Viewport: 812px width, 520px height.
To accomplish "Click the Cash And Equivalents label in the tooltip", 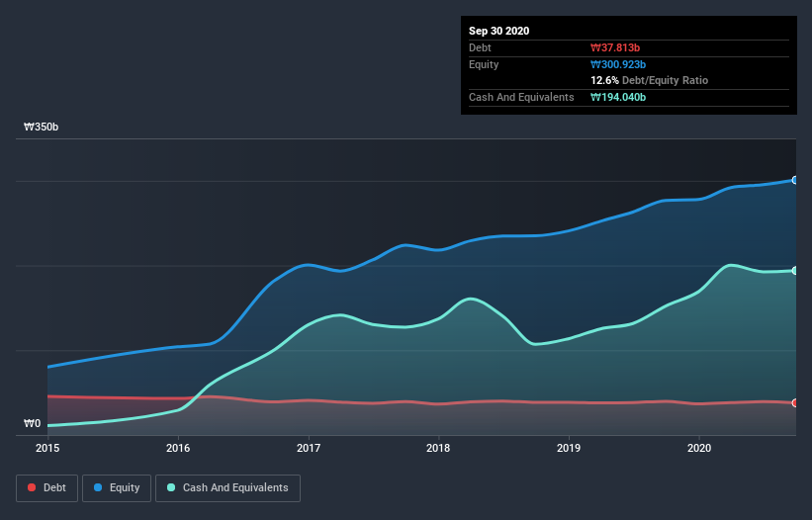I will tap(521, 97).
